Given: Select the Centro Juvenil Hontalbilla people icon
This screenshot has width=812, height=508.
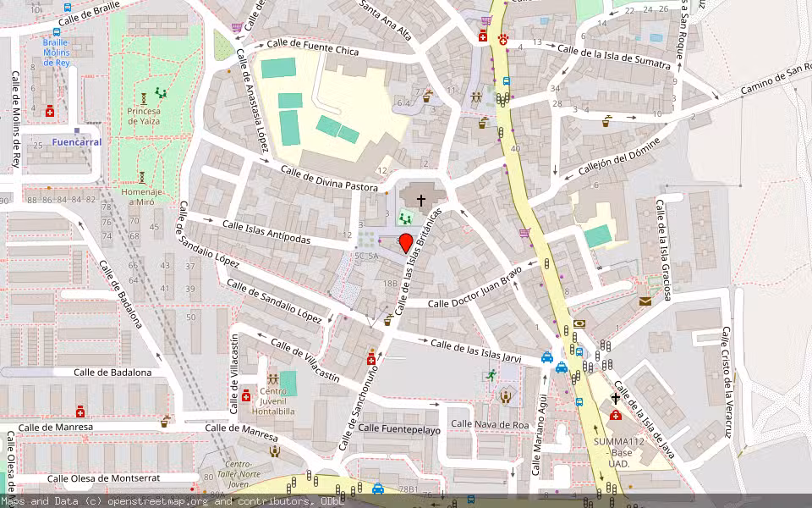Looking at the screenshot, I should click(x=272, y=379).
